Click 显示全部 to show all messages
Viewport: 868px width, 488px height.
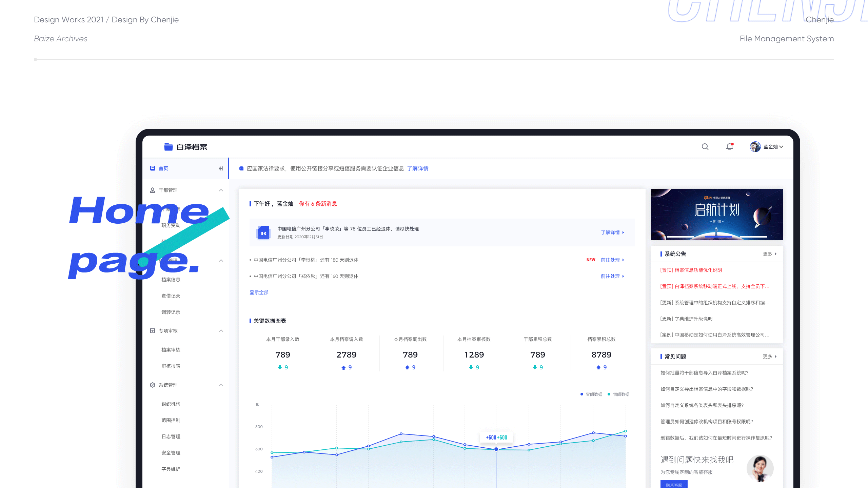click(x=259, y=292)
